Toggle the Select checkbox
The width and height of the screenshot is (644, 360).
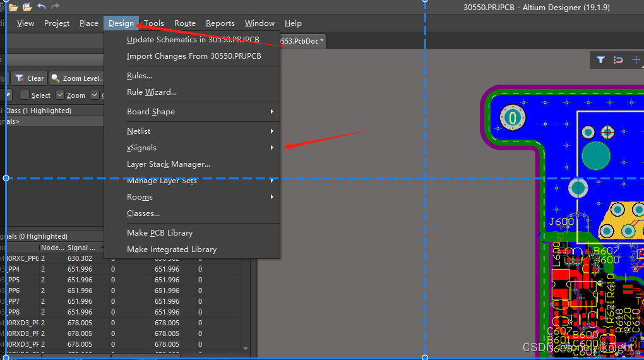tap(25, 95)
